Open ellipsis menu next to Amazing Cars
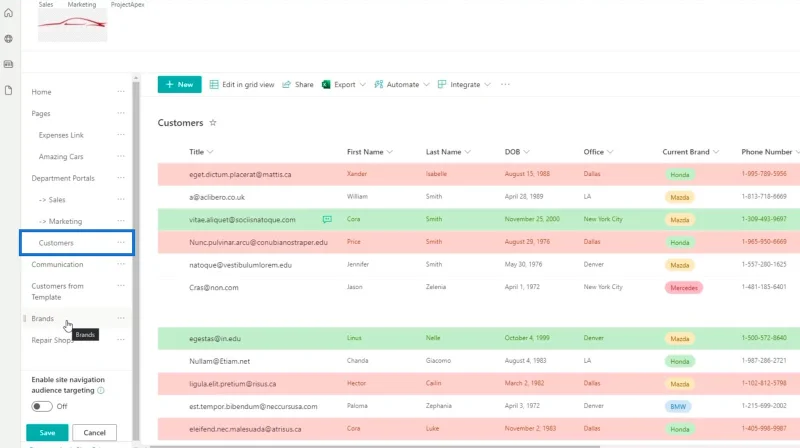 (x=121, y=156)
